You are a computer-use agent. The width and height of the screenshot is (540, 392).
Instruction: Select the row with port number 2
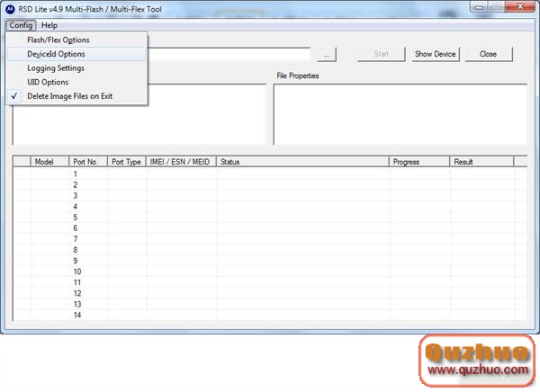click(x=270, y=185)
